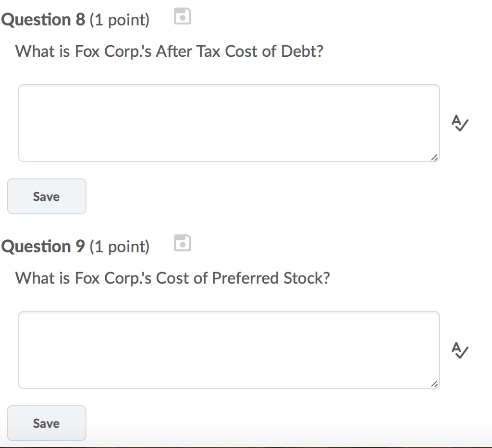This screenshot has width=492, height=448.
Task: Click the dark divider bar at the page bottom
Action: (x=246, y=446)
